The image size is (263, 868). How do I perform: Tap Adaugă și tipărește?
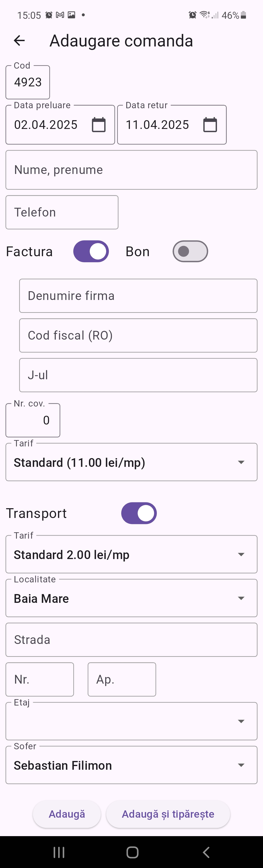coord(168,814)
